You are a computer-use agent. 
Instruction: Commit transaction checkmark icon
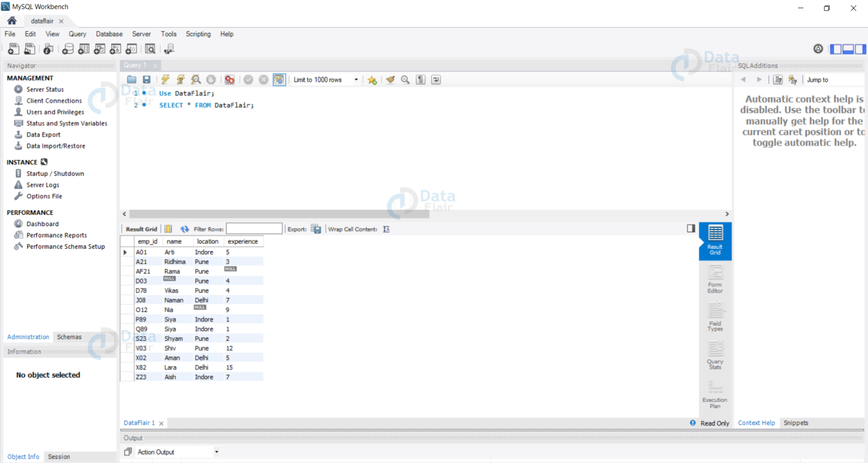pos(248,80)
